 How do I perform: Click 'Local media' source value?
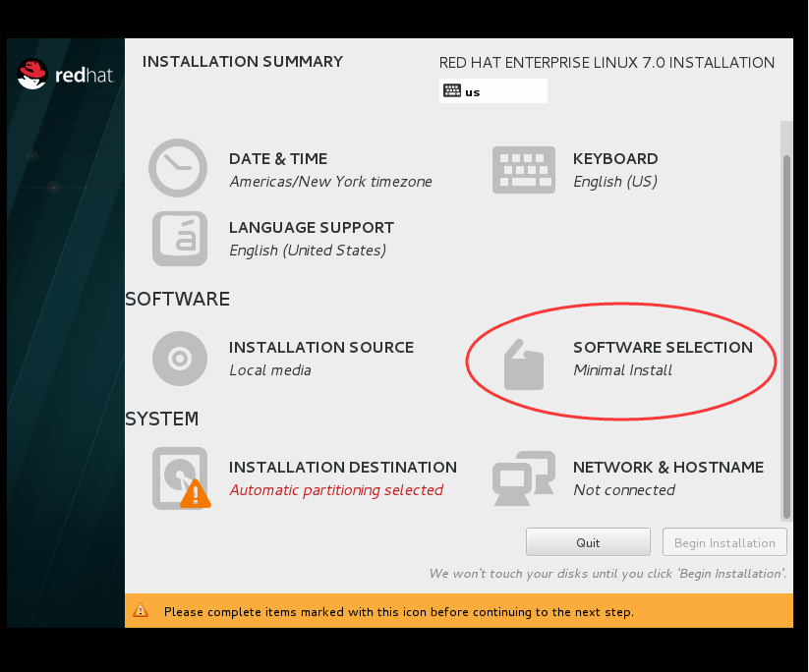(x=270, y=370)
